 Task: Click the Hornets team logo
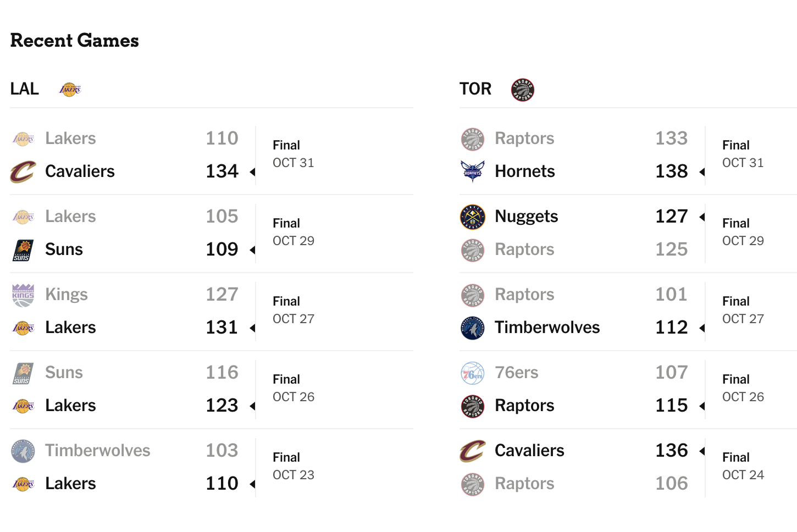473,171
